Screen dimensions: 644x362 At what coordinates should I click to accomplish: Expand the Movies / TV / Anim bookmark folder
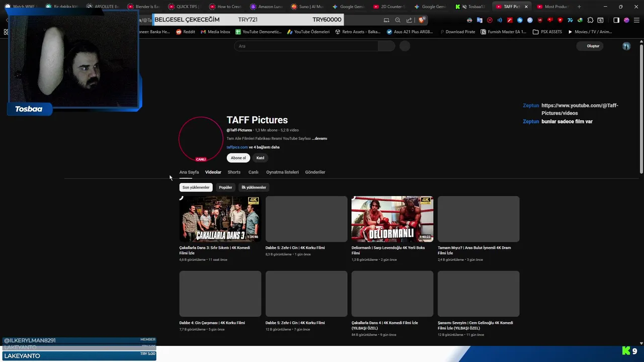590,32
